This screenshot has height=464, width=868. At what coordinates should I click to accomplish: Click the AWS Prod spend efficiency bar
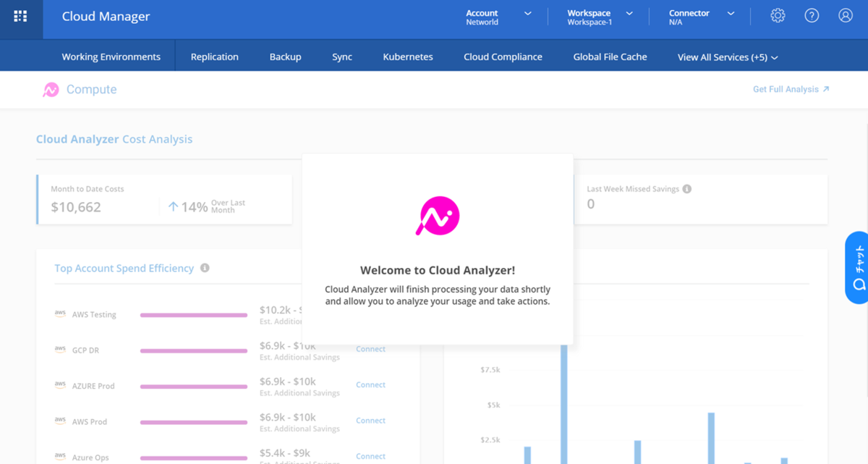(x=194, y=422)
